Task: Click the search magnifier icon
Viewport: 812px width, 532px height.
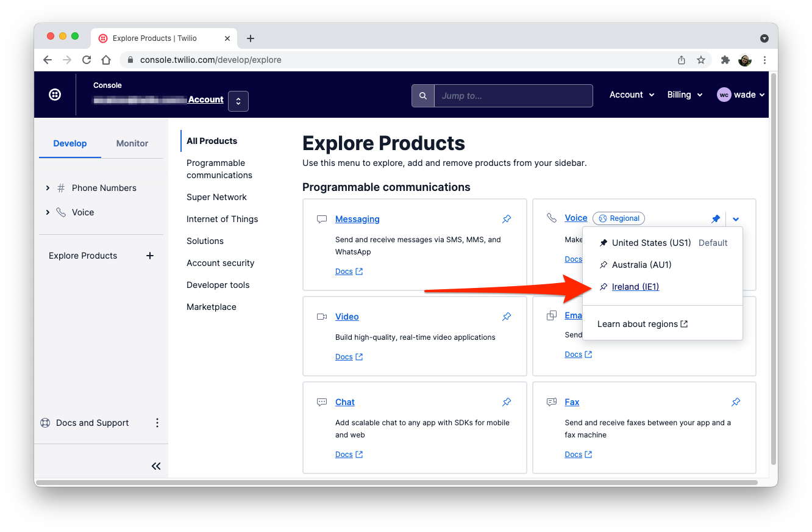Action: [423, 96]
